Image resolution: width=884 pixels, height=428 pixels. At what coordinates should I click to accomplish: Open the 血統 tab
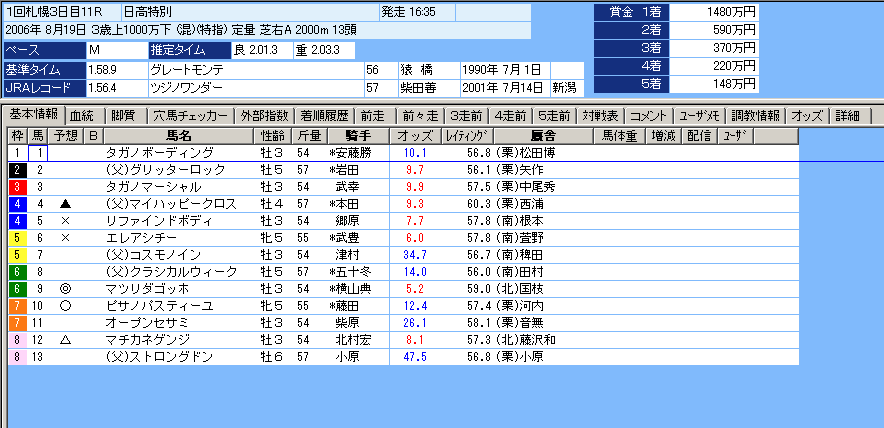pyautogui.click(x=81, y=116)
